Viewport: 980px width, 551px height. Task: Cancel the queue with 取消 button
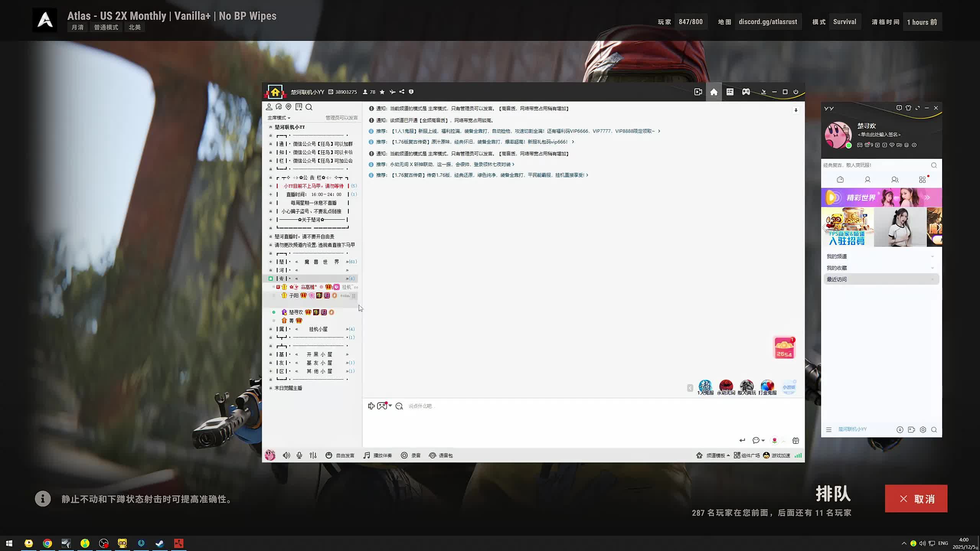coord(916,499)
